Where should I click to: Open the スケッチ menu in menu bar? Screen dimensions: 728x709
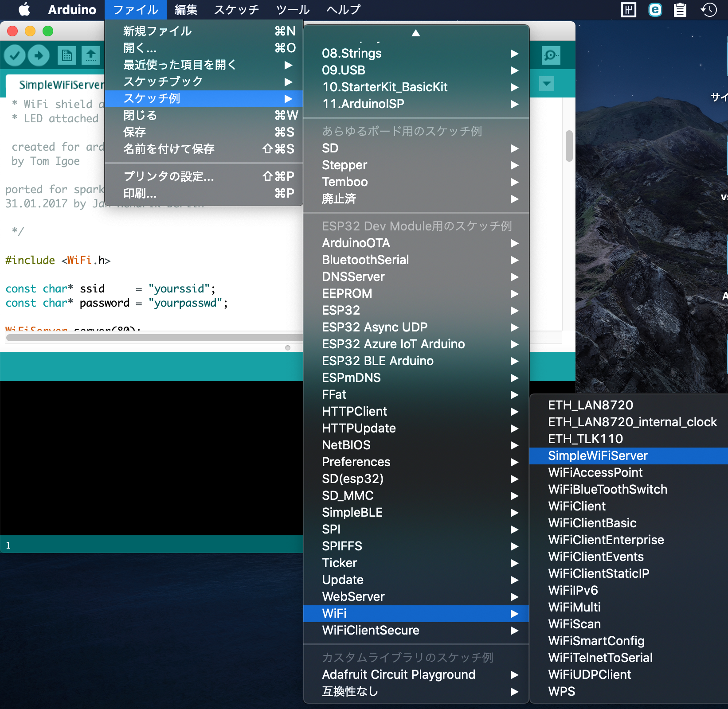pos(236,9)
